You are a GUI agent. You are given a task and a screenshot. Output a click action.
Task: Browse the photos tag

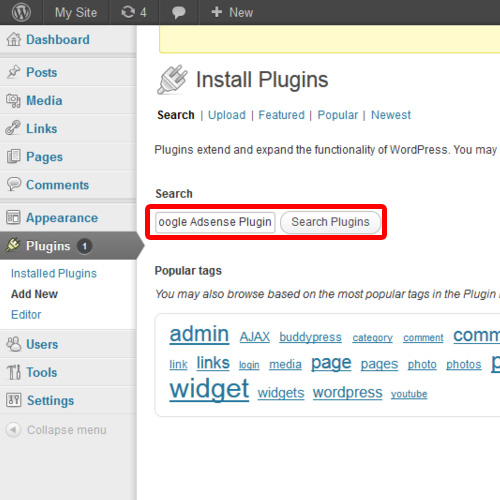tap(464, 364)
